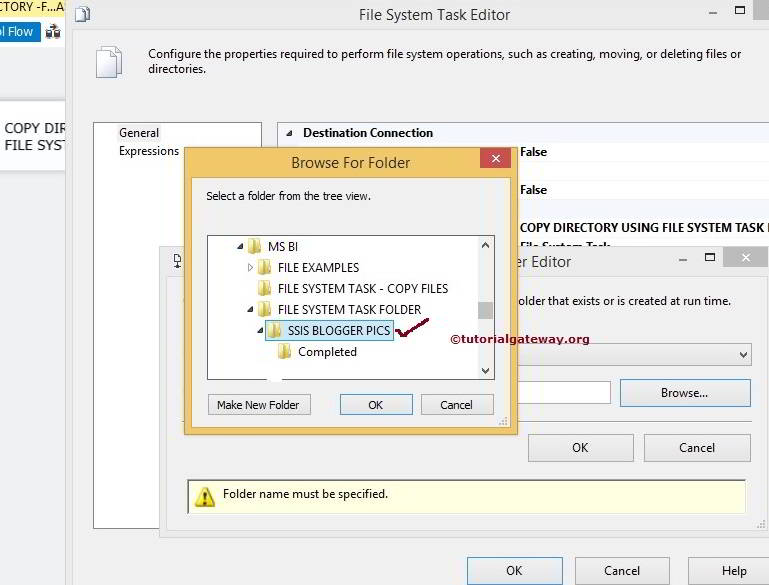
Task: Maximize the File System Task Editor window
Action: pos(740,10)
